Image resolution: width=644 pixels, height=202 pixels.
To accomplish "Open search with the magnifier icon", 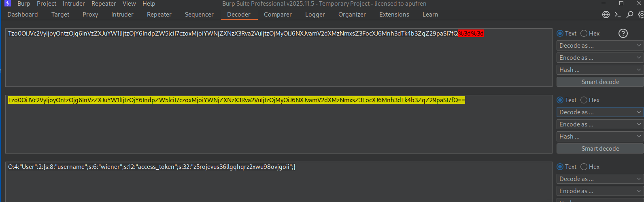I will coord(630,15).
